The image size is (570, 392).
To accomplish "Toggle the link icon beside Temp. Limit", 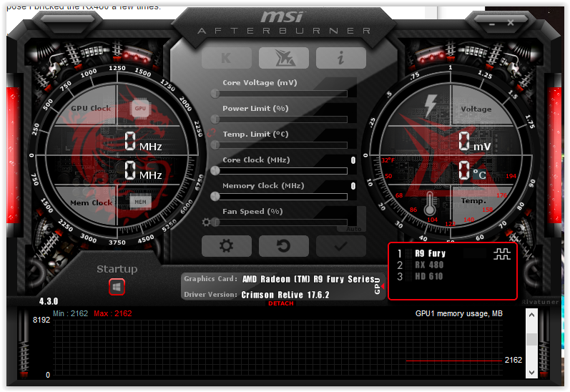I will pos(211,133).
